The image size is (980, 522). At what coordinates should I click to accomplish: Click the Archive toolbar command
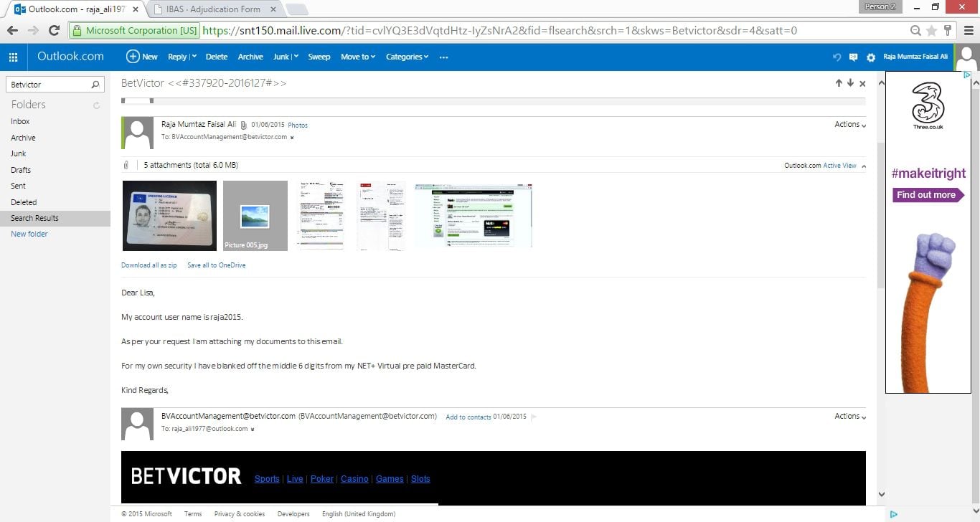tap(250, 57)
